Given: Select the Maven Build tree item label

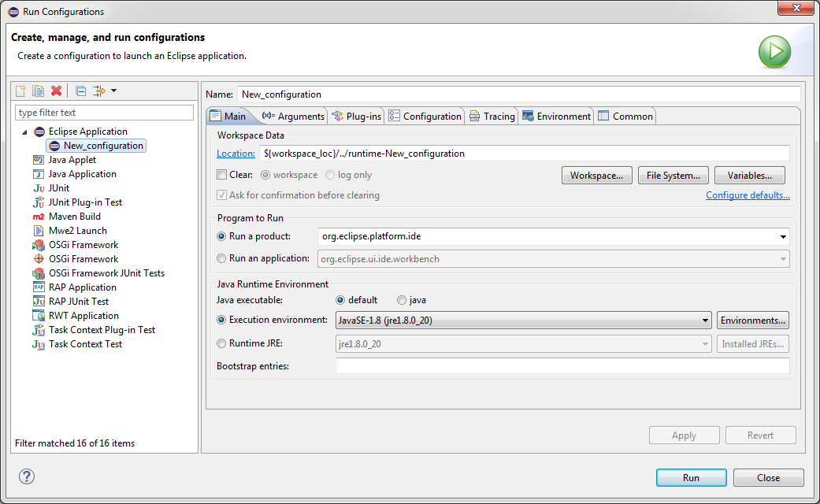Looking at the screenshot, I should click(x=75, y=217).
